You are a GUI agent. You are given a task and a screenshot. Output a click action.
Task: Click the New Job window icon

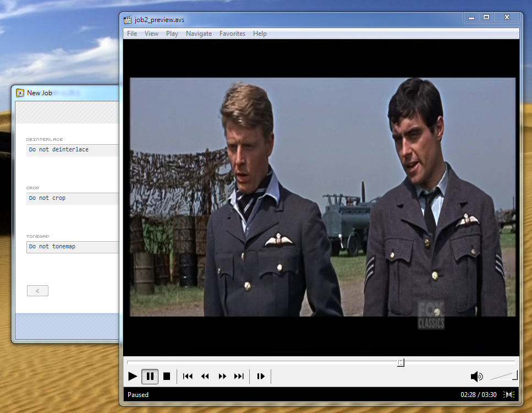pos(20,93)
